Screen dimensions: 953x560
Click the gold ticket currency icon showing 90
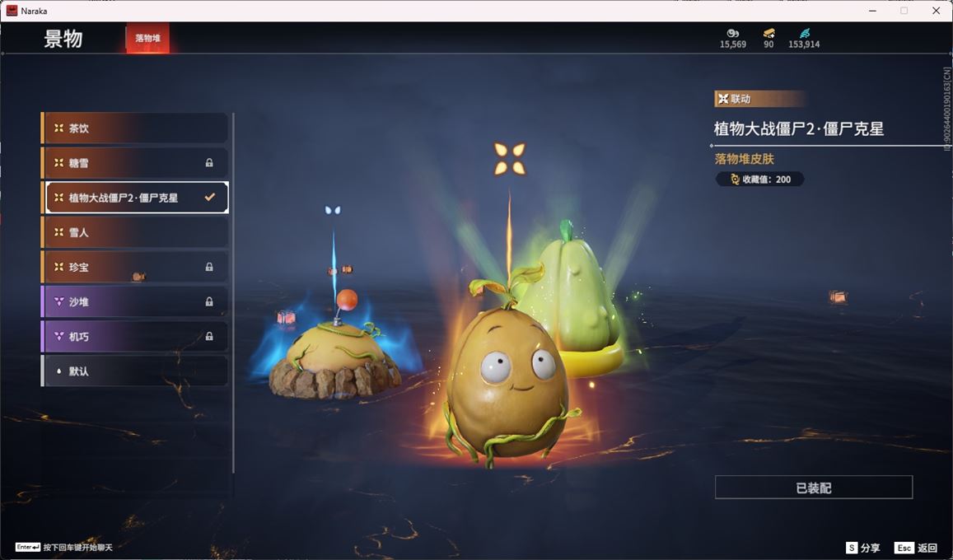(x=768, y=34)
